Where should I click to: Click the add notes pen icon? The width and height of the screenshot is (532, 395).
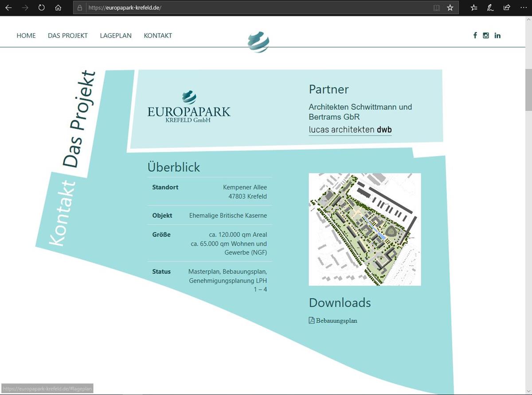click(490, 8)
